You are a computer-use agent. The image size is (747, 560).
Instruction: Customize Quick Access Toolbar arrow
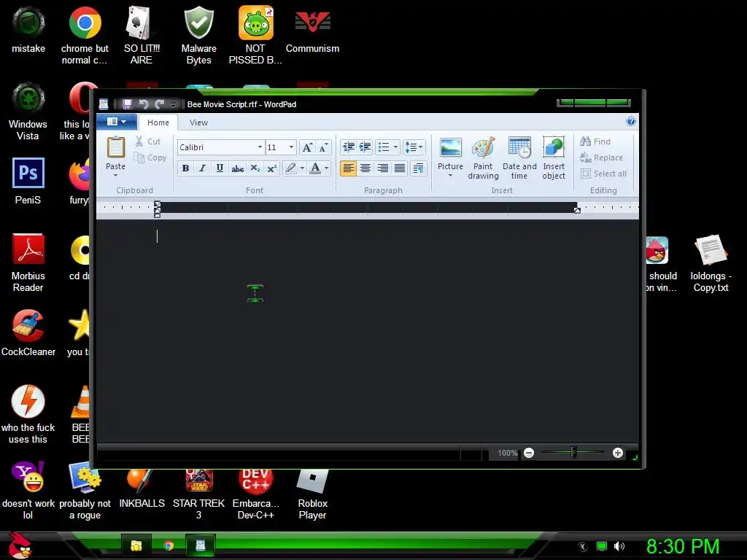click(x=173, y=105)
